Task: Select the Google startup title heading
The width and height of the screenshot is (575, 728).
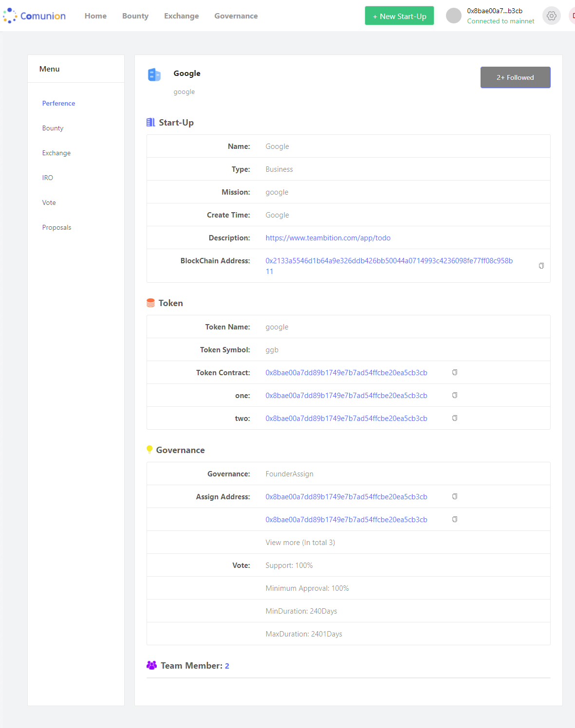Action: click(x=187, y=73)
